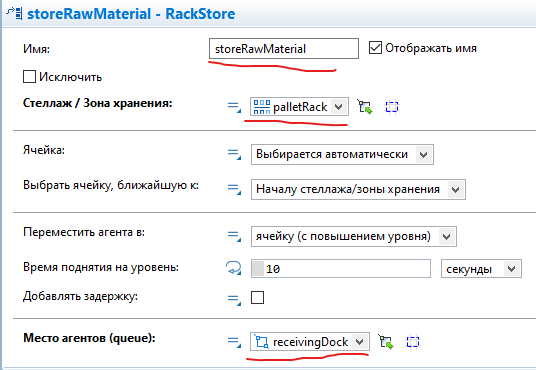This screenshot has height=370, width=536.
Task: Click the lift time field showing 10
Action: pyautogui.click(x=341, y=269)
